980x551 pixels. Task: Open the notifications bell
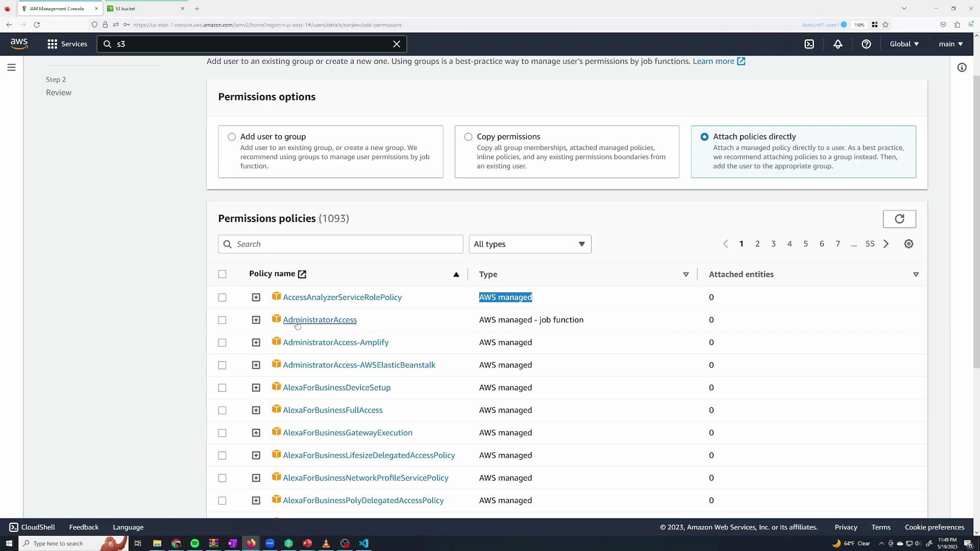pyautogui.click(x=838, y=44)
